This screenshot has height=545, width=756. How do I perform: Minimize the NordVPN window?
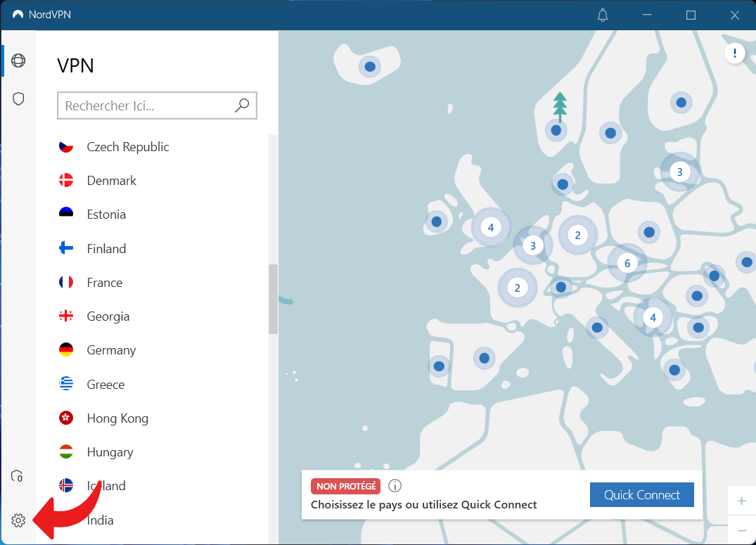click(x=647, y=15)
